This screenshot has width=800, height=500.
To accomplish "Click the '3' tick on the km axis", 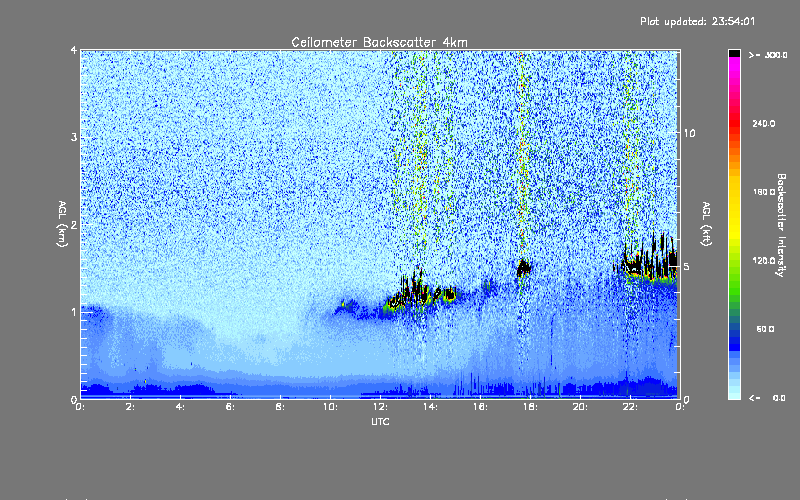I will [74, 137].
